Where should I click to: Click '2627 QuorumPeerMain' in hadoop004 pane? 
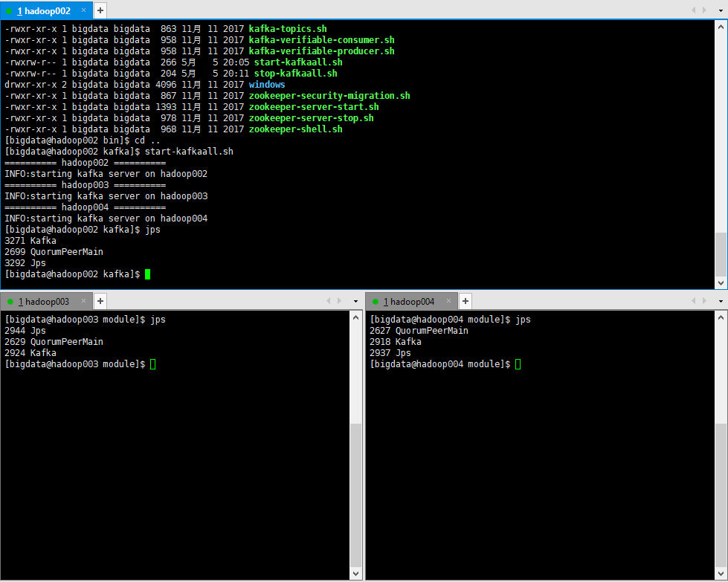click(x=419, y=331)
